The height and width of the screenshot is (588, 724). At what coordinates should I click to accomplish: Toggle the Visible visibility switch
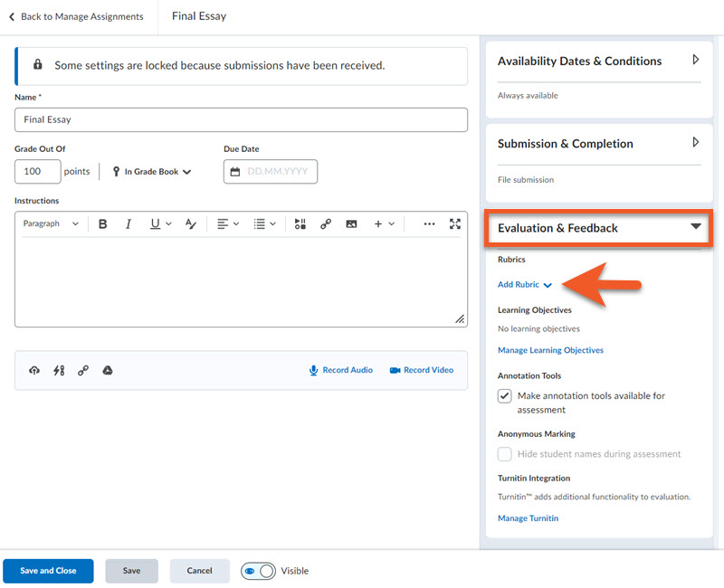[x=258, y=571]
